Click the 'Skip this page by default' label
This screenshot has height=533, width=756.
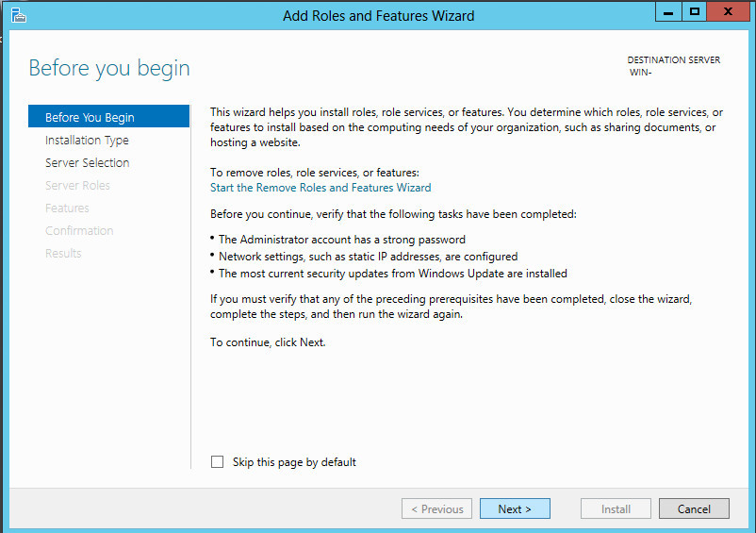point(294,462)
